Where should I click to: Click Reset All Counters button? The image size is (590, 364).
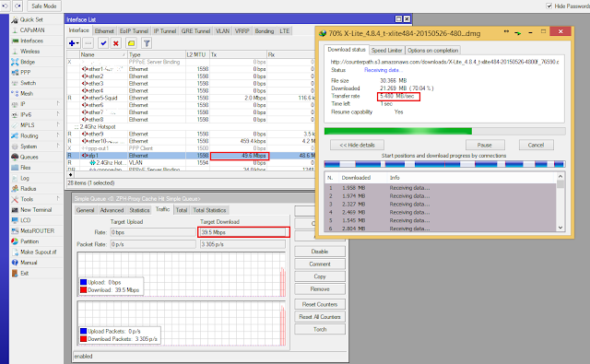tap(320, 317)
